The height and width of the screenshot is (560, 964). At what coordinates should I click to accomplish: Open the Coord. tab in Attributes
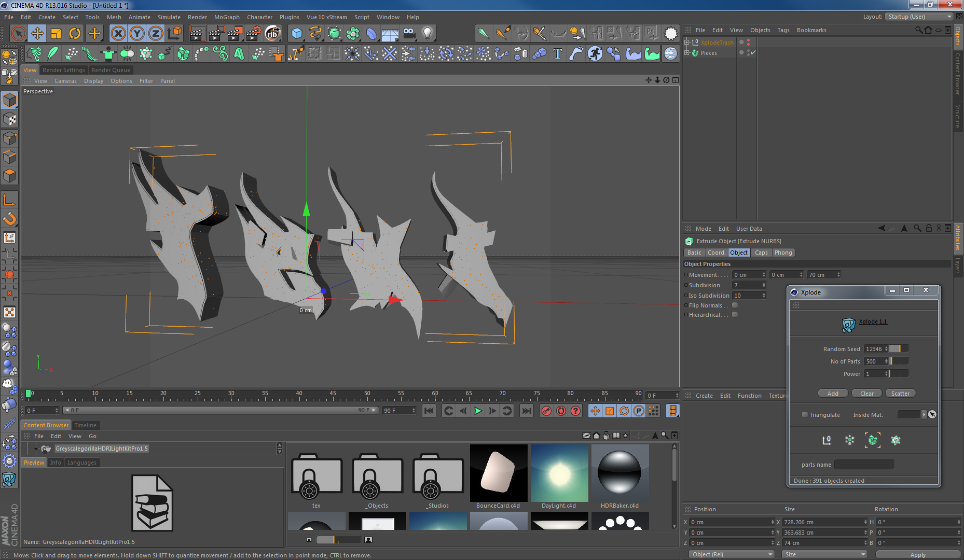coord(716,253)
